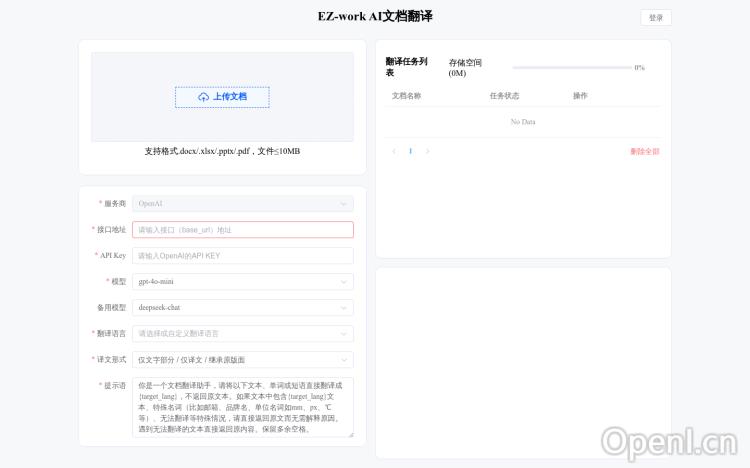Expand the 备用模型 deepseek-chat dropdown
The image size is (750, 468).
[242, 308]
